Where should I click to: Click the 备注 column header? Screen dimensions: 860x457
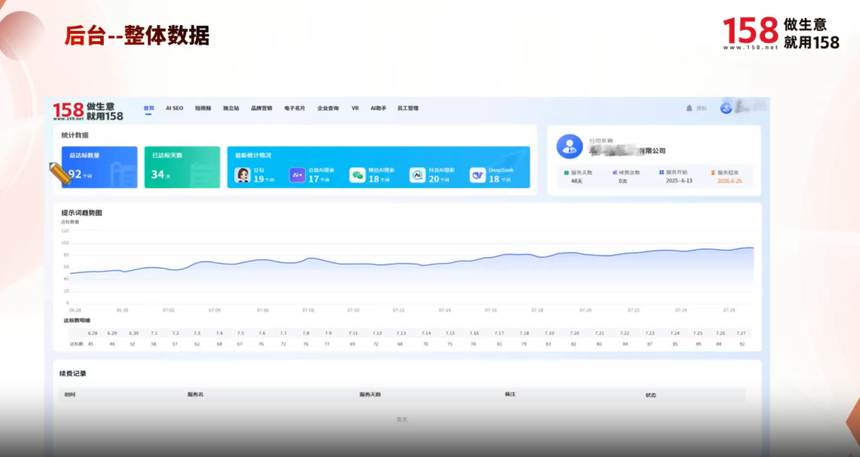click(510, 394)
